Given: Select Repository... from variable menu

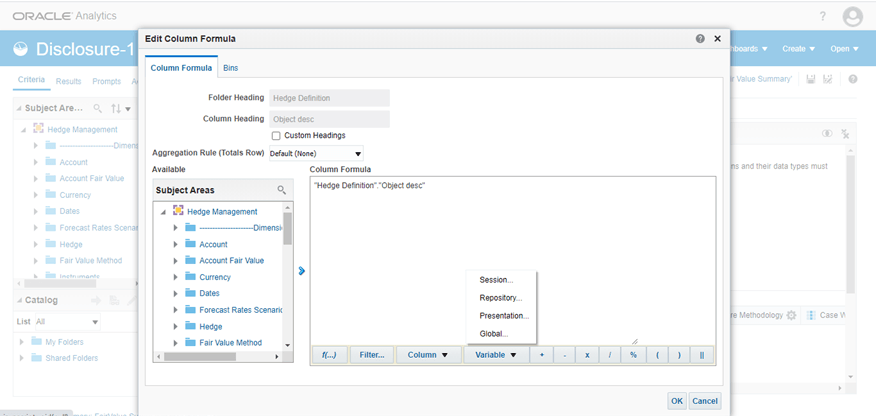Looking at the screenshot, I should (x=501, y=298).
